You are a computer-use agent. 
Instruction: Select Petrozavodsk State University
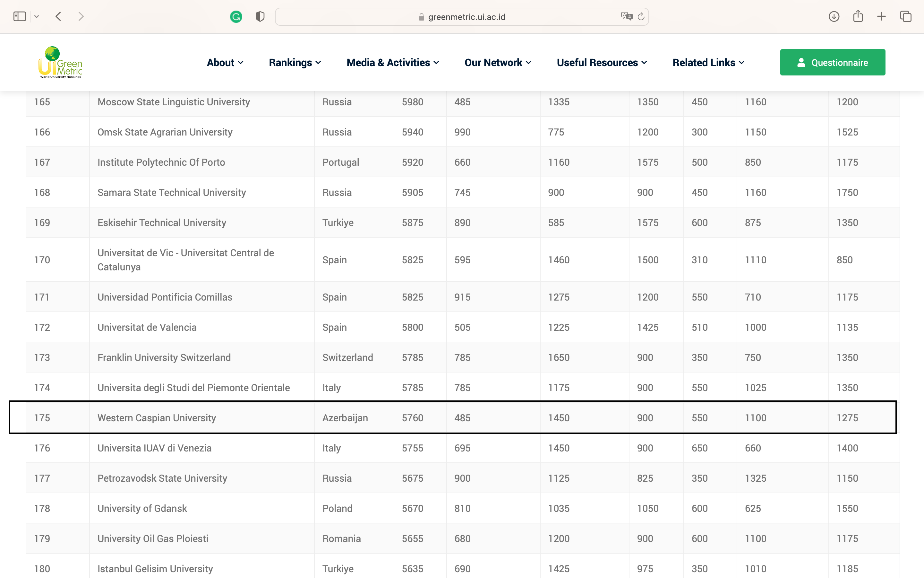tap(162, 478)
